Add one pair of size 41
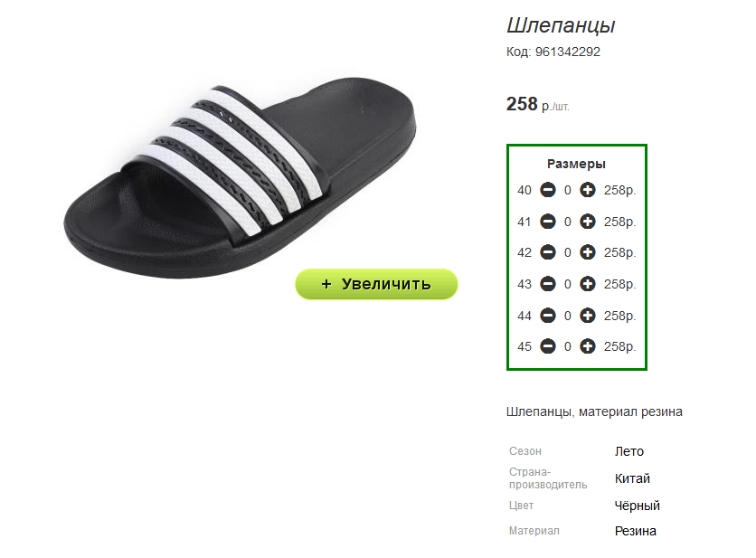The width and height of the screenshot is (756, 558). coord(587,222)
